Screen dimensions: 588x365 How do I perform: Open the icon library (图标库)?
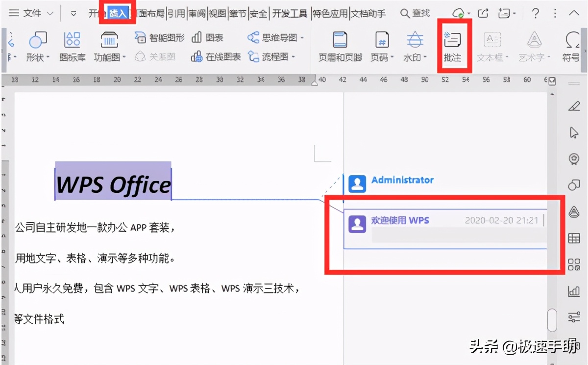[x=73, y=47]
